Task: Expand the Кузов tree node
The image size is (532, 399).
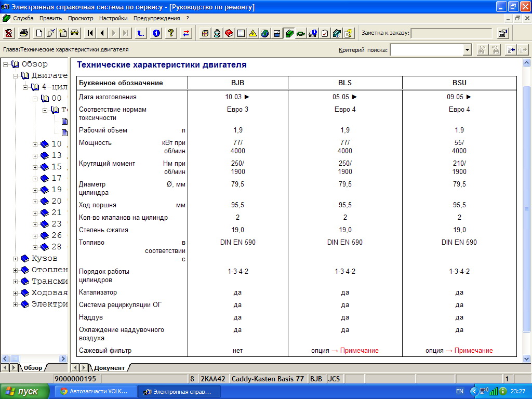Action: (15, 259)
